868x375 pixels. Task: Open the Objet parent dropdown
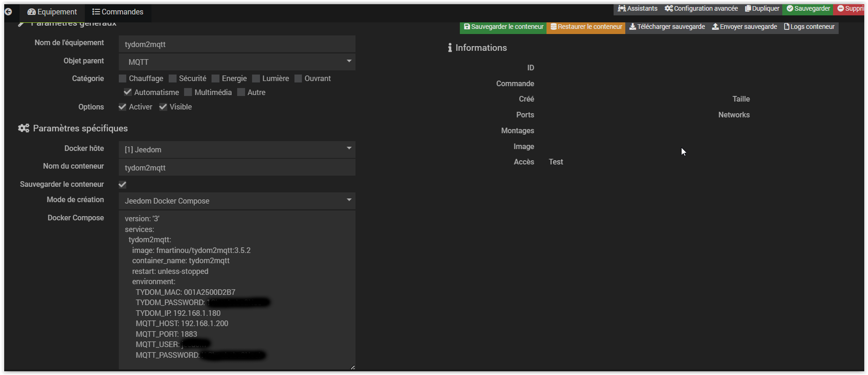tap(237, 62)
